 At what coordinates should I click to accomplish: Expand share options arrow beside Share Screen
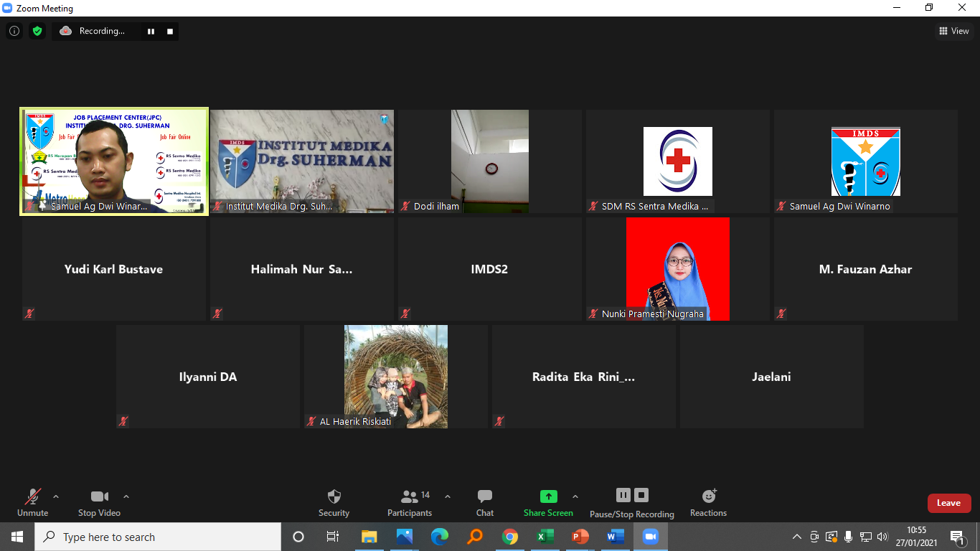click(x=575, y=496)
